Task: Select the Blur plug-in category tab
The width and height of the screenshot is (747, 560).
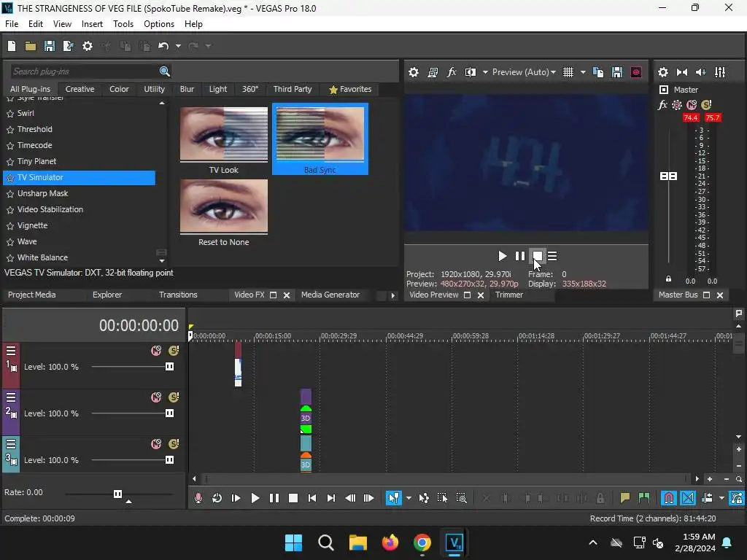Action: [187, 89]
